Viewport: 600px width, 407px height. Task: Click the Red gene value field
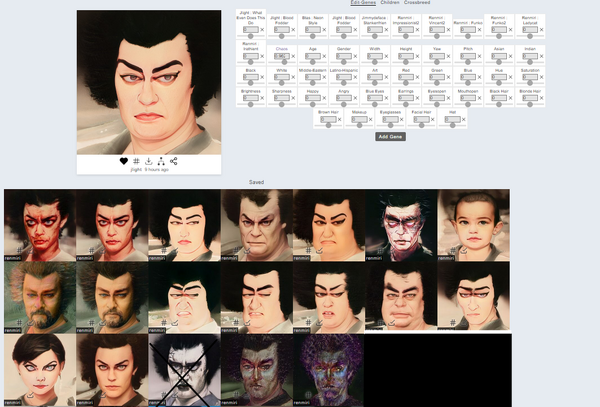pyautogui.click(x=406, y=77)
